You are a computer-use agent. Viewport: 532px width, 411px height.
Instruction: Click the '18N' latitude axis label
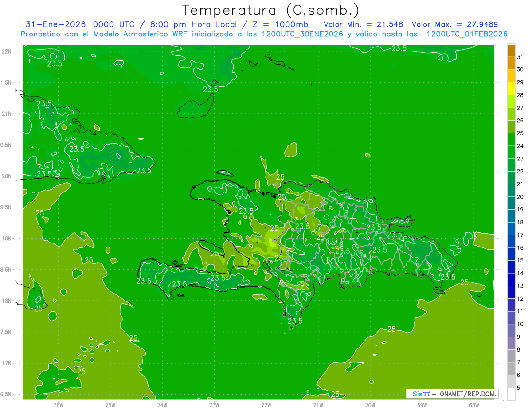6,301
